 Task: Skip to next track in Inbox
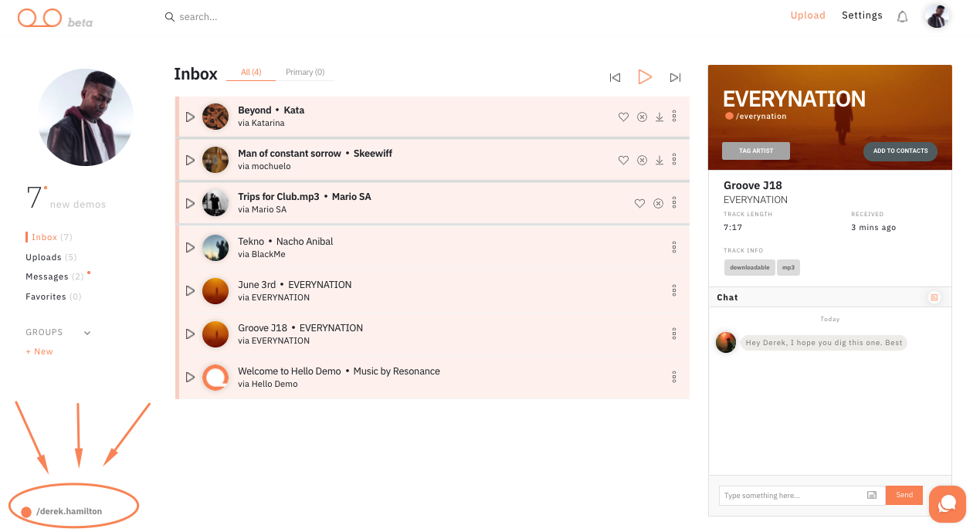click(x=675, y=77)
